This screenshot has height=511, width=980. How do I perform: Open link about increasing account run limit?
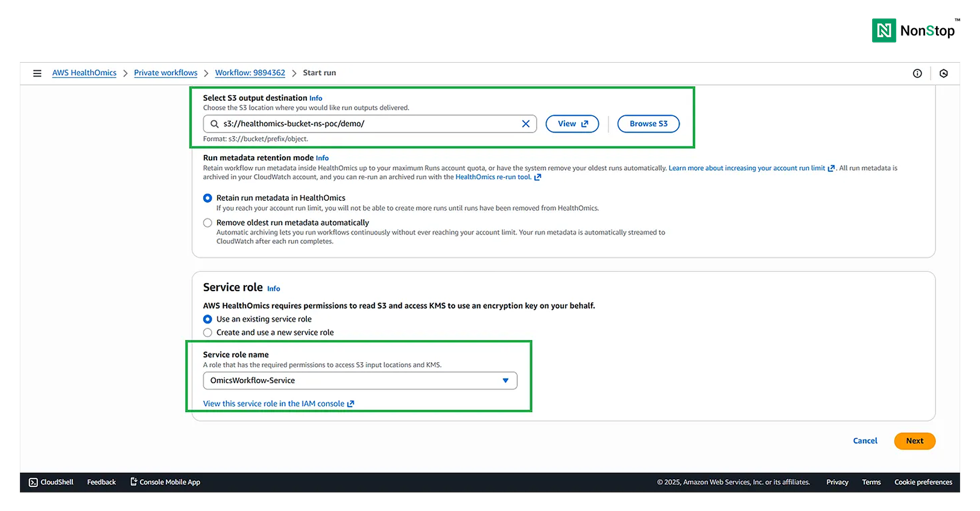click(x=751, y=168)
